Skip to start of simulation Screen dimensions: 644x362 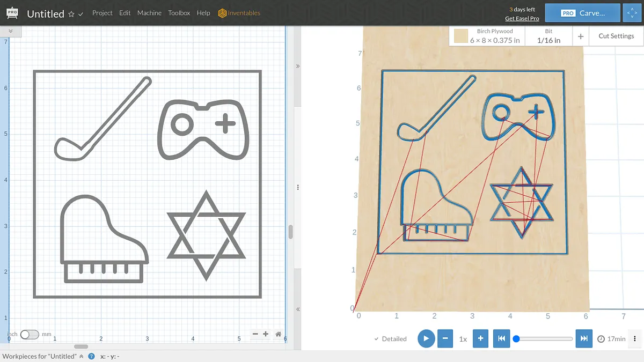point(501,338)
